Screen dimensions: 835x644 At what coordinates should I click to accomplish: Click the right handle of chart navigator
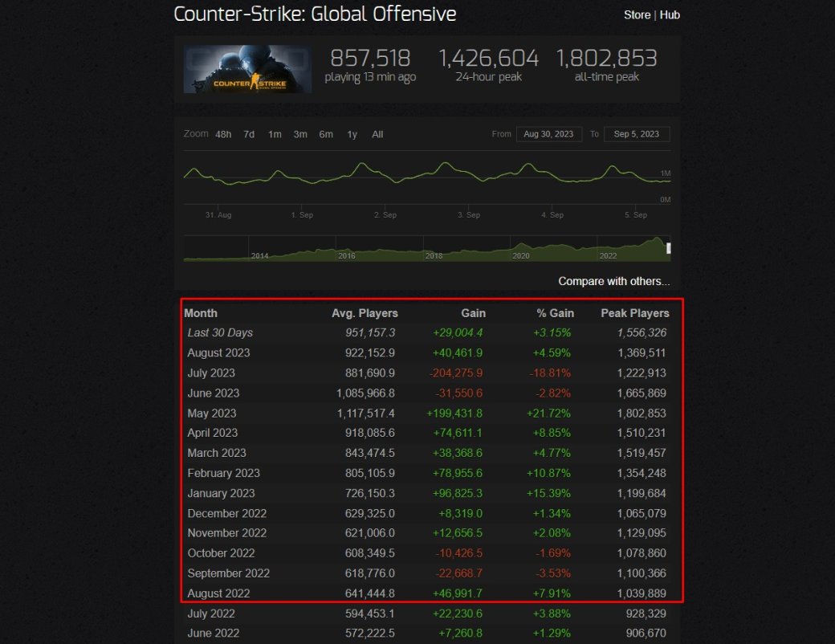click(669, 248)
